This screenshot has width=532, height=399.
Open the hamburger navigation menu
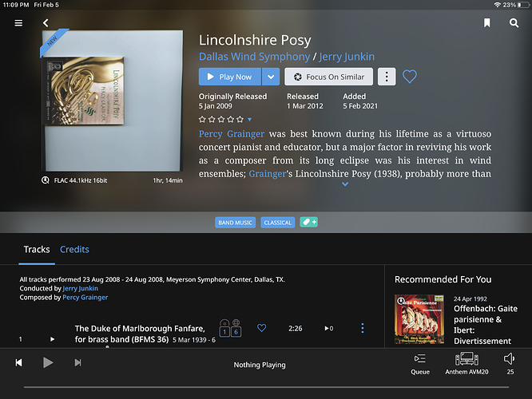(x=18, y=22)
